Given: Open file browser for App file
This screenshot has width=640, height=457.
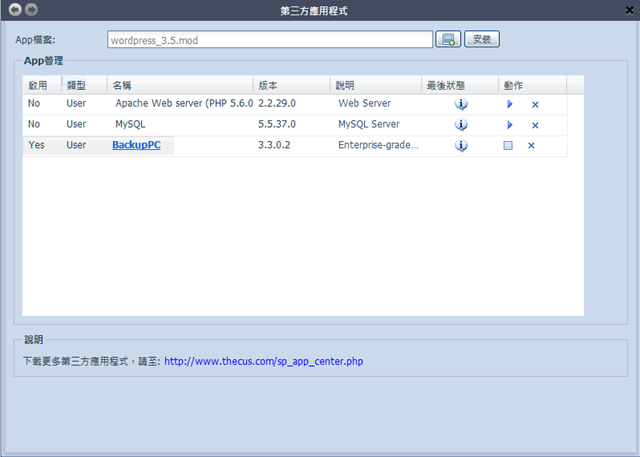Looking at the screenshot, I should click(448, 39).
